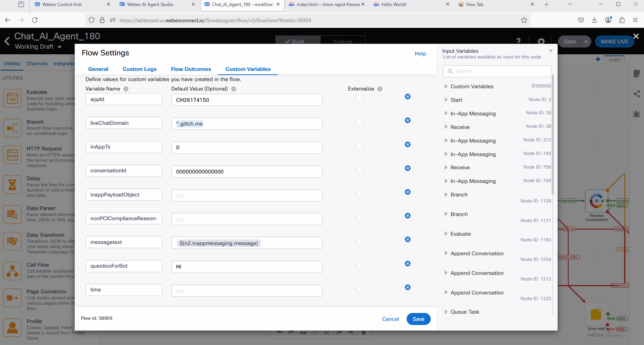The width and height of the screenshot is (644, 345).
Task: Check Externalize for conversationId
Action: point(359,170)
